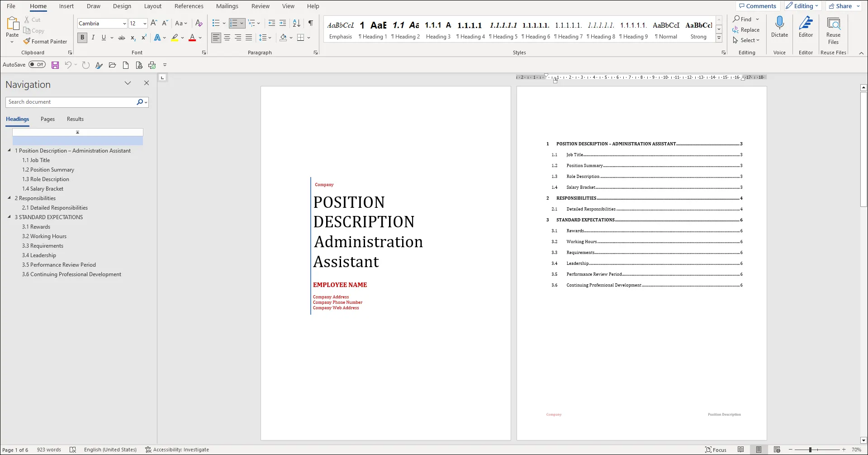Switch to Read Mode view
868x455 pixels.
tap(740, 450)
